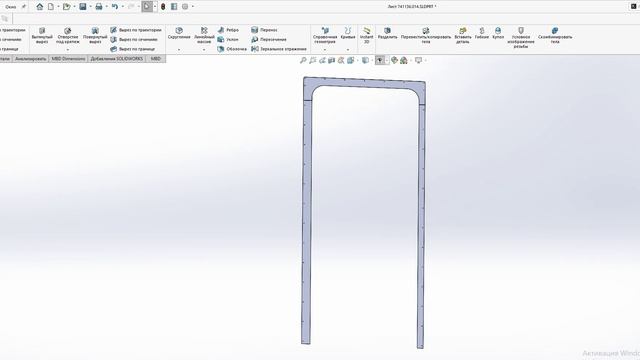Image resolution: width=640 pixels, height=360 pixels.
Task: Open Options gear icon
Action: click(x=185, y=7)
